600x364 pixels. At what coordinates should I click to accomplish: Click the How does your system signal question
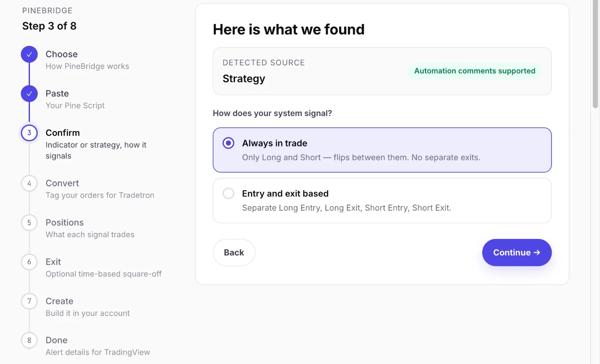tap(273, 113)
